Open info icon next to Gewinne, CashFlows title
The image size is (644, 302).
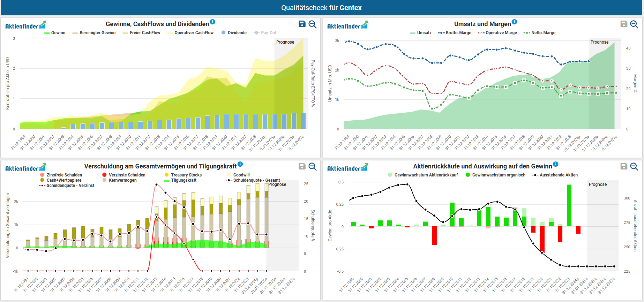pos(212,22)
